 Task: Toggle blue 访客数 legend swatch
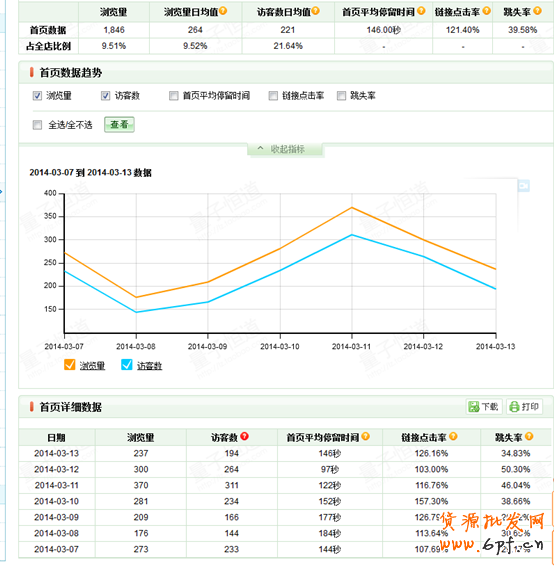click(x=127, y=365)
